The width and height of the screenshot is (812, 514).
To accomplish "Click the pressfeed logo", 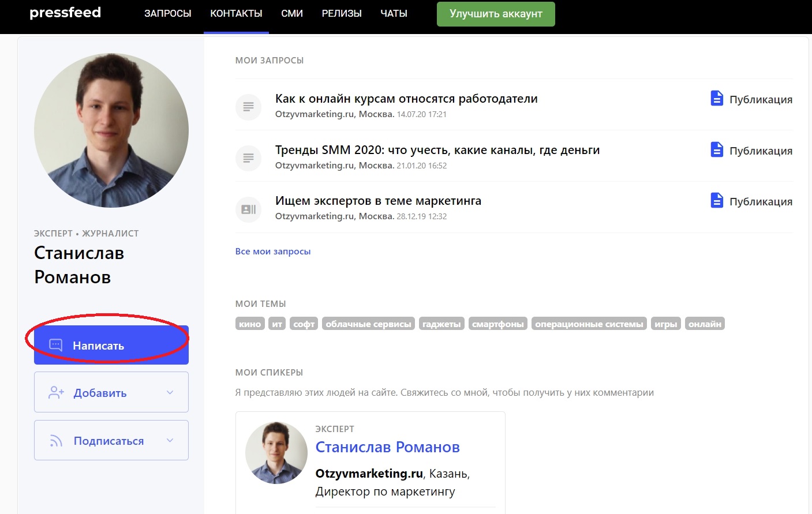I will (65, 13).
